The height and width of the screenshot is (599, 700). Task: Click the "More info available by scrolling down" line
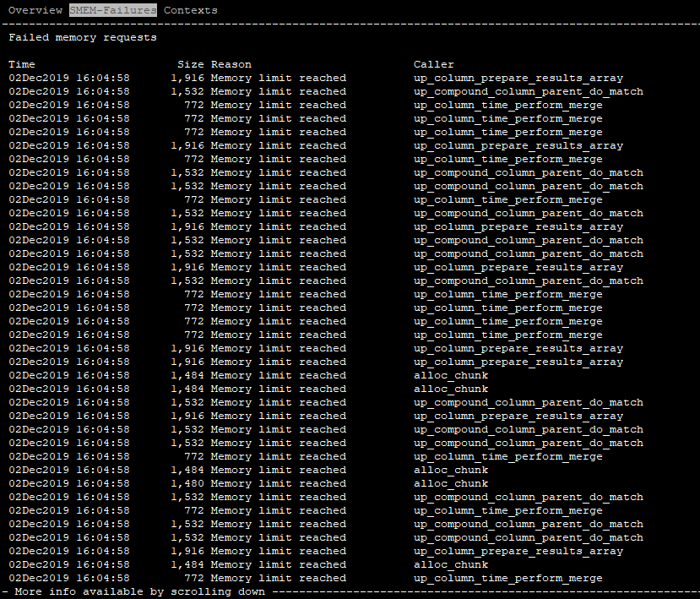tap(140, 591)
